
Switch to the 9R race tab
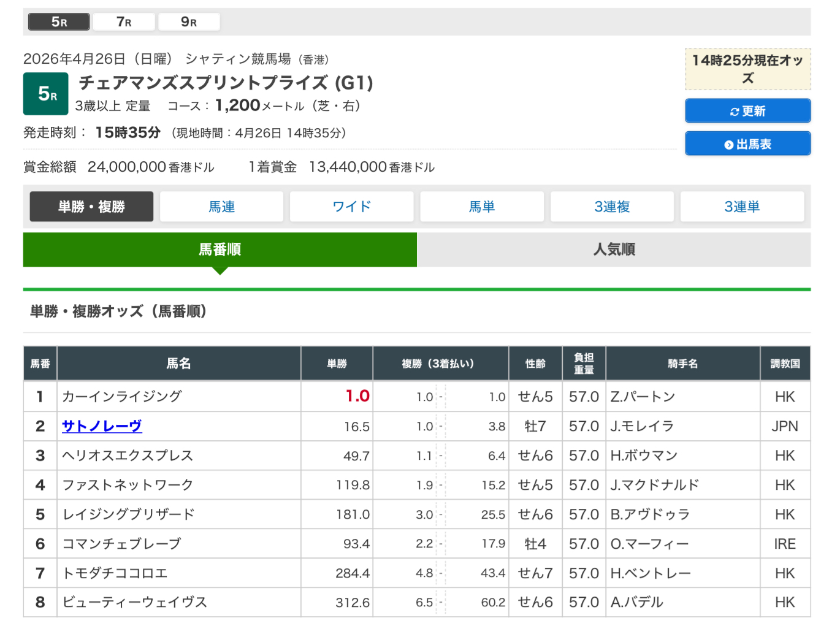pyautogui.click(x=189, y=22)
